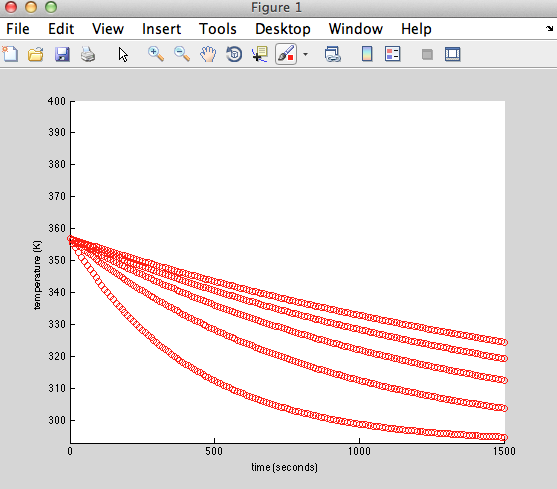Click the red close window button
This screenshot has width=557, height=489.
pyautogui.click(x=11, y=7)
